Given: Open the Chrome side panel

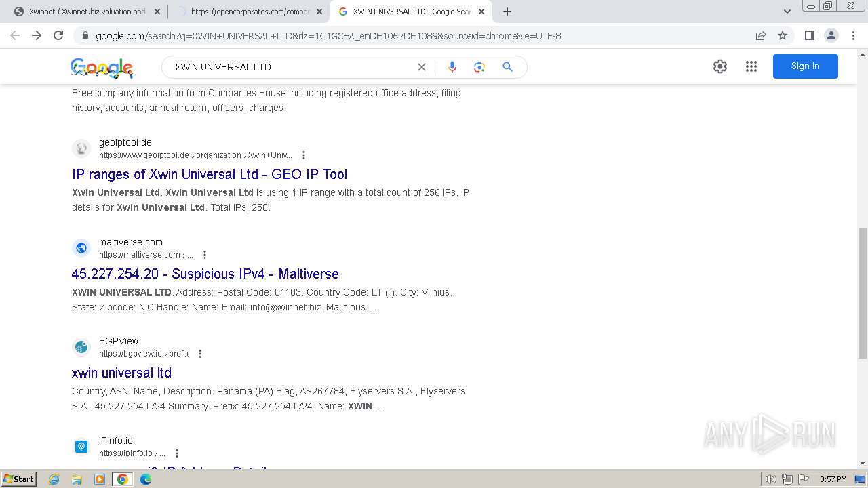Looking at the screenshot, I should tap(809, 35).
